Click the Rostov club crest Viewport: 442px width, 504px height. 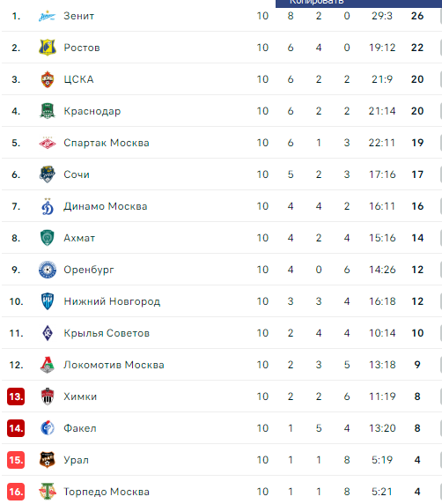coord(48,48)
